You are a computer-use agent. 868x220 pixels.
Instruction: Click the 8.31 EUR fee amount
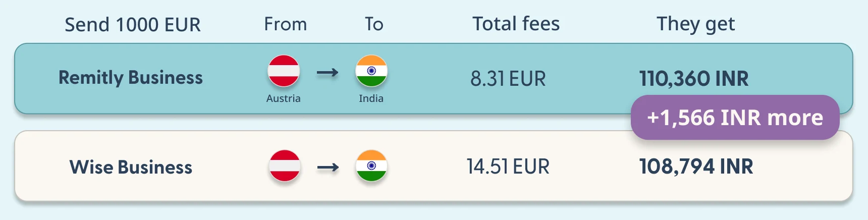click(x=508, y=79)
